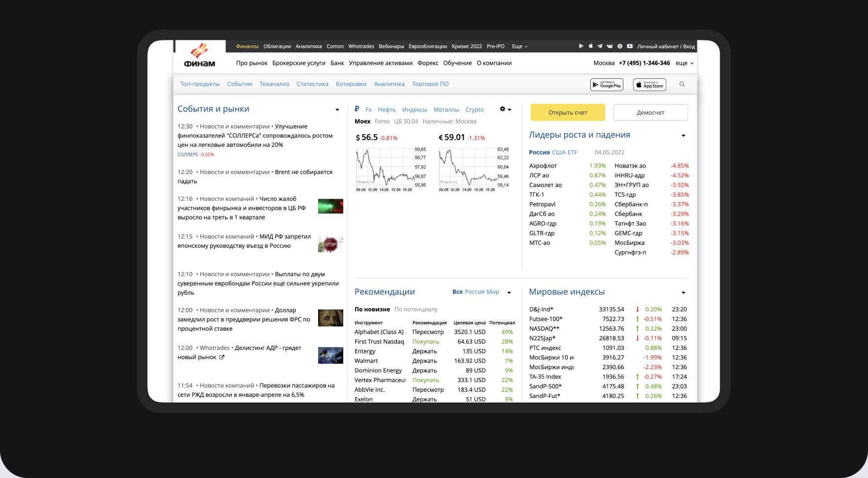This screenshot has width=868, height=478.
Task: Click the Москва city link
Action: pyautogui.click(x=604, y=63)
